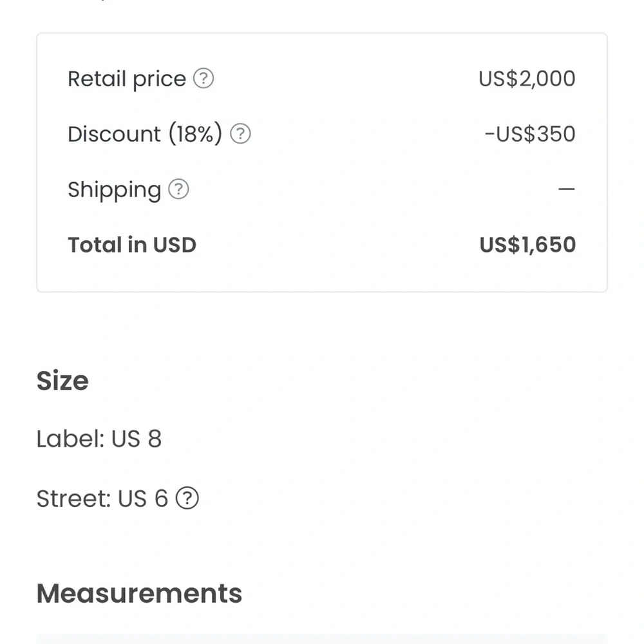Select the Total in USD row
This screenshot has width=644, height=644.
tap(322, 245)
